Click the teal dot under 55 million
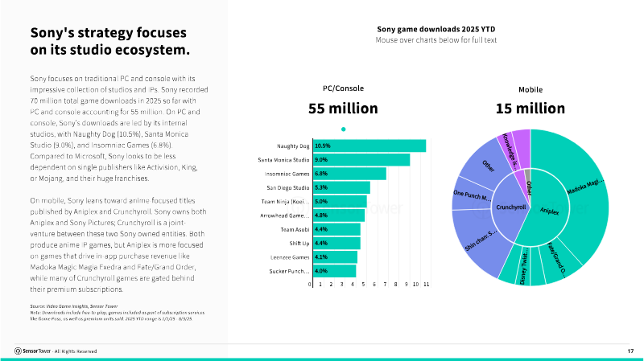Viewport: 644px width, 361px height. (344, 129)
